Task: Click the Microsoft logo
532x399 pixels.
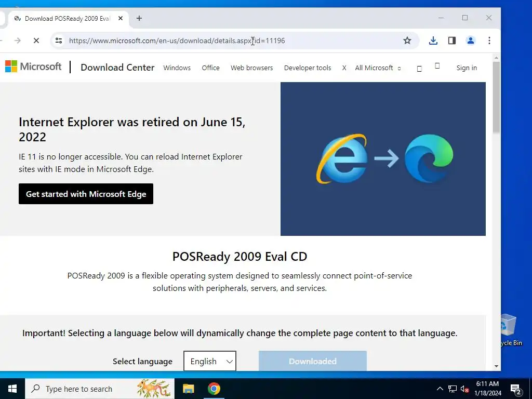Action: click(33, 66)
